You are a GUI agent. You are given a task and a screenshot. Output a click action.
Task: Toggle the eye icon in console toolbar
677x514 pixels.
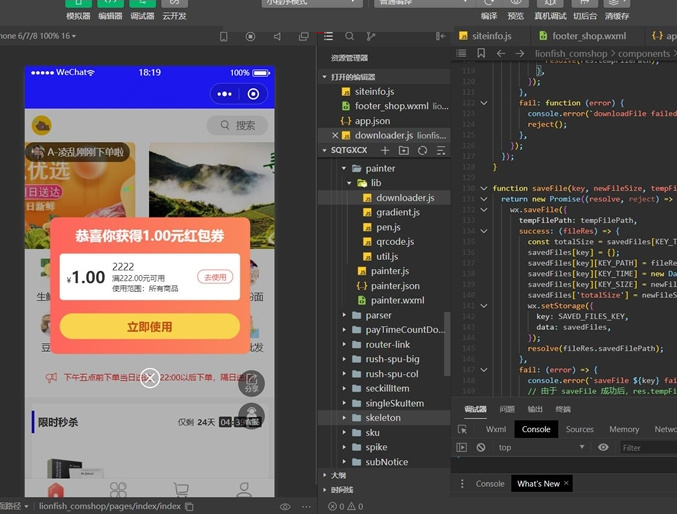[603, 447]
